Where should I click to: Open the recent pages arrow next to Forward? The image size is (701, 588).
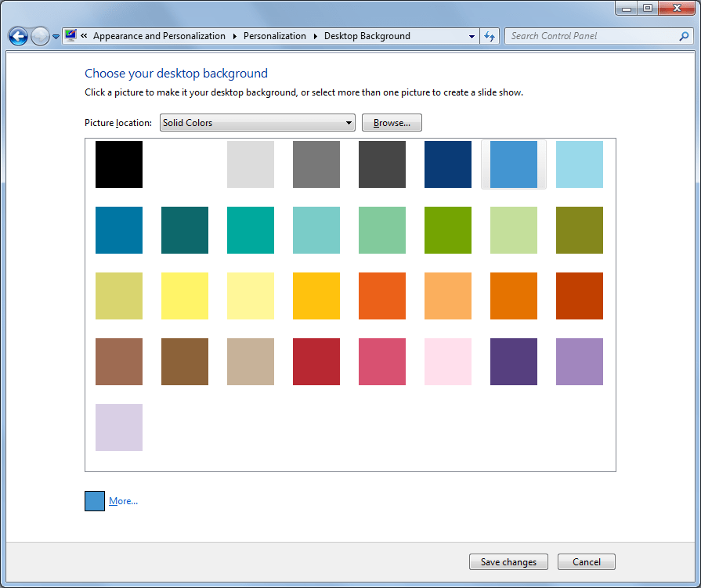tap(56, 37)
